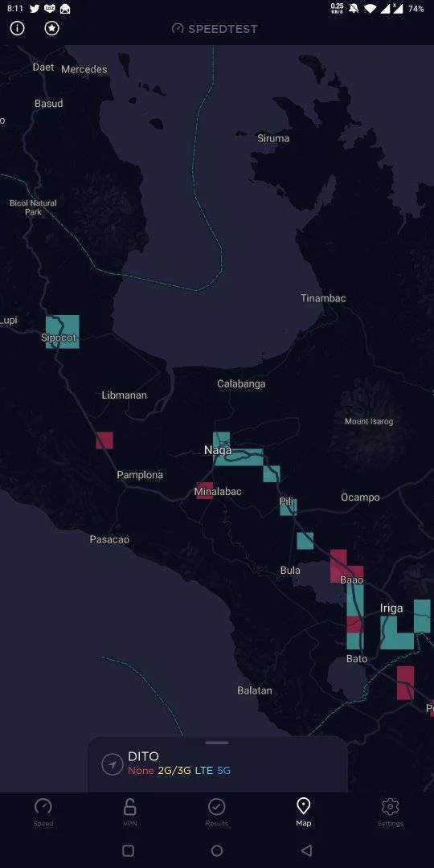Screen dimensions: 434x868
Task: Tap the 2G/3G legend label
Action: 174,771
